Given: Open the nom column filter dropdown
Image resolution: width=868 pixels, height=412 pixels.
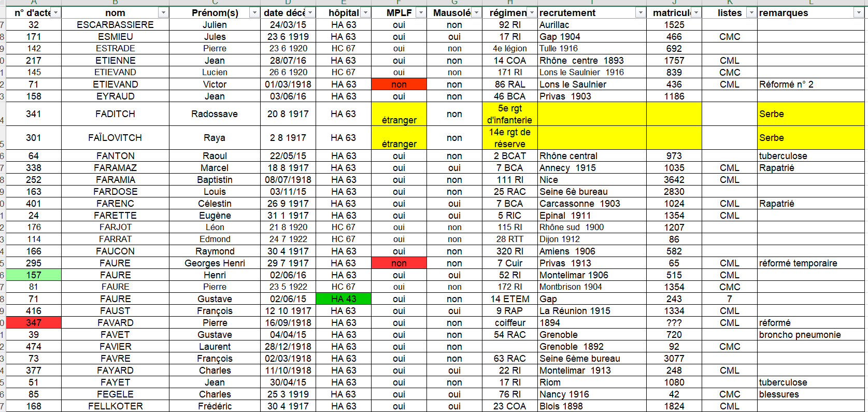Looking at the screenshot, I should [164, 13].
